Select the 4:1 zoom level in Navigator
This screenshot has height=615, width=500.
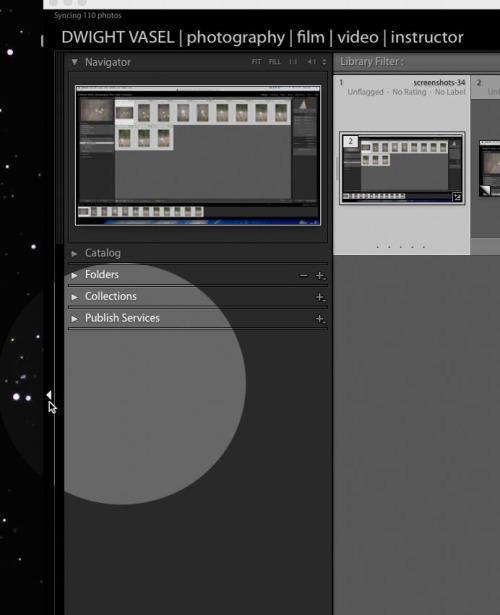(x=311, y=62)
